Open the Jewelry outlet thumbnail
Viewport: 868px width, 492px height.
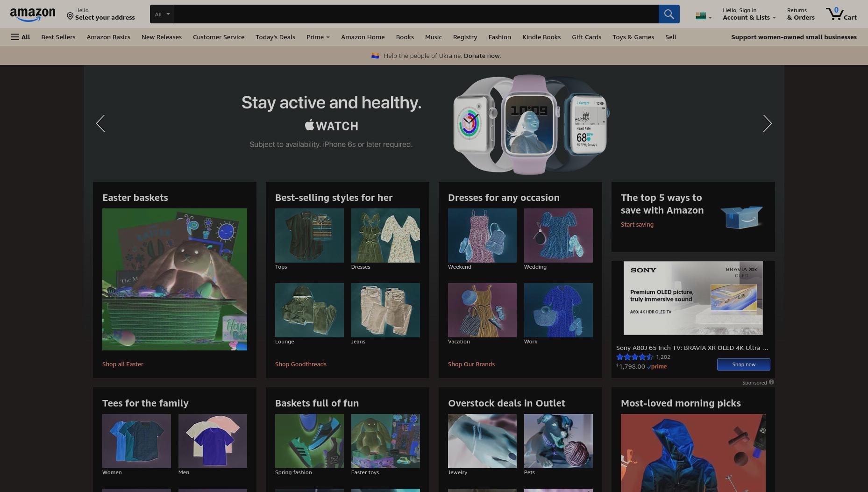coord(482,441)
